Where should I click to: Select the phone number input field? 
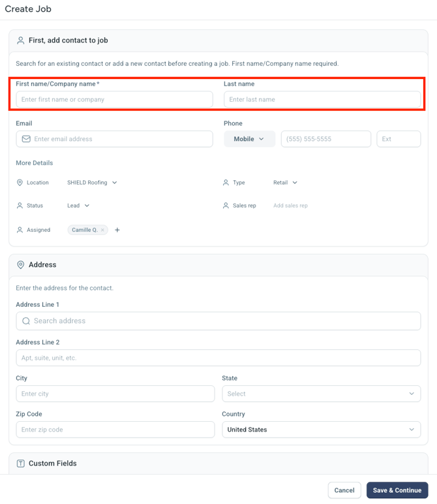coord(325,139)
